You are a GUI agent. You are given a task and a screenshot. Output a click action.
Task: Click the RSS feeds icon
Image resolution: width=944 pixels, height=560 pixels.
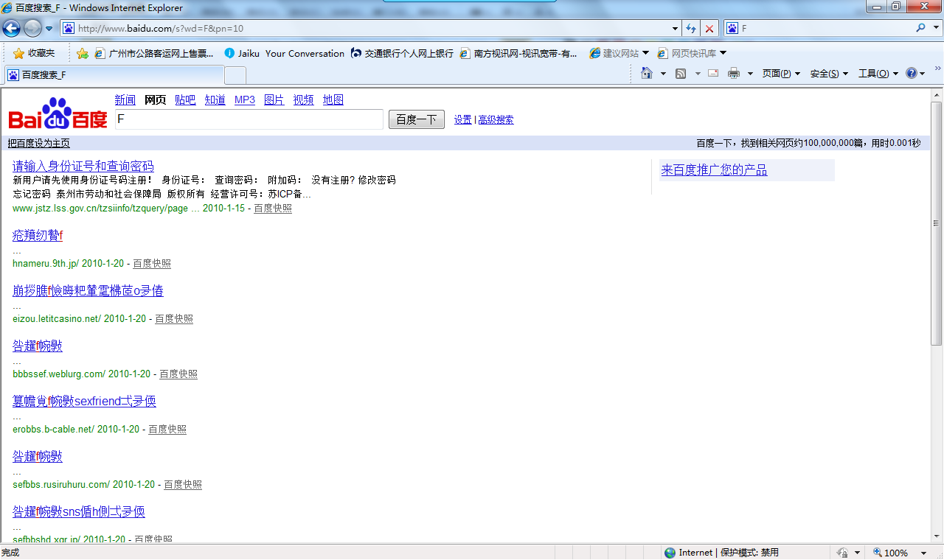681,74
